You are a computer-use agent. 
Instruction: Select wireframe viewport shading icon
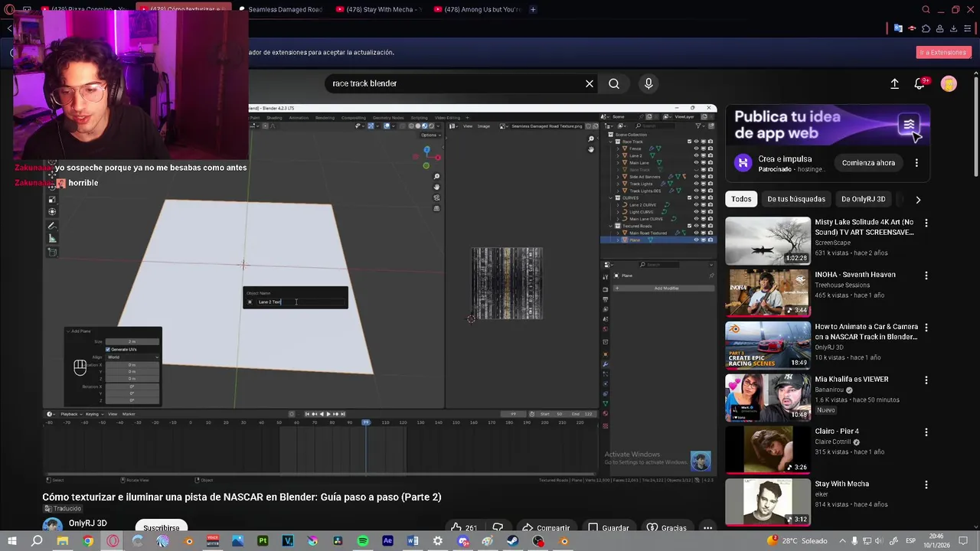click(x=411, y=126)
